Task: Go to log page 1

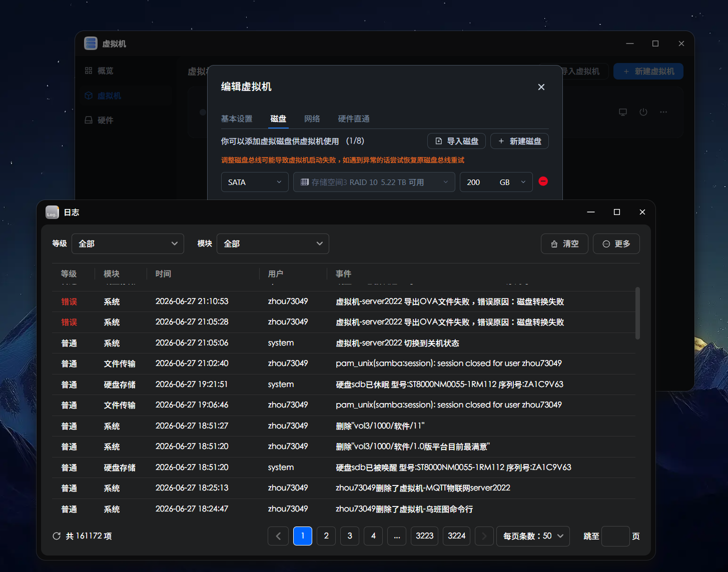Action: [303, 536]
